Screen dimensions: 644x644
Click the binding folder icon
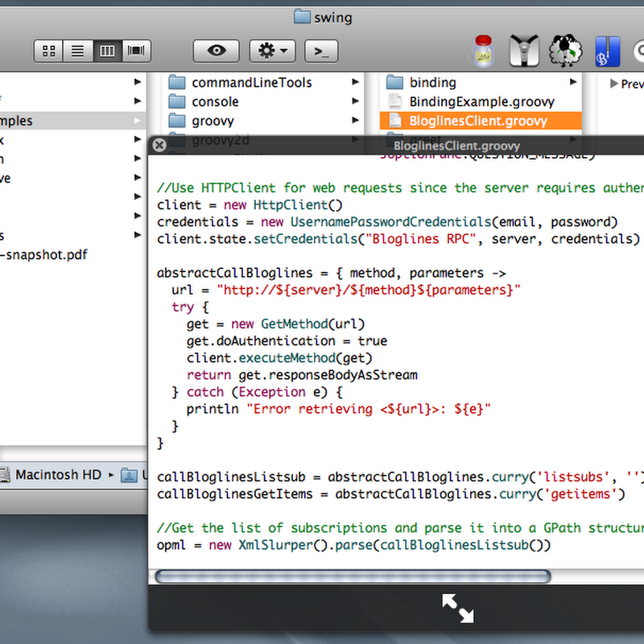click(394, 82)
